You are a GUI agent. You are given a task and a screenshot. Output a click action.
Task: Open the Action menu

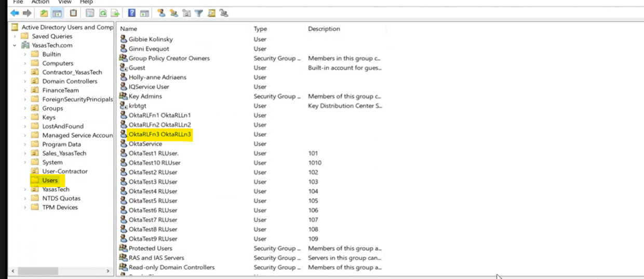click(40, 2)
